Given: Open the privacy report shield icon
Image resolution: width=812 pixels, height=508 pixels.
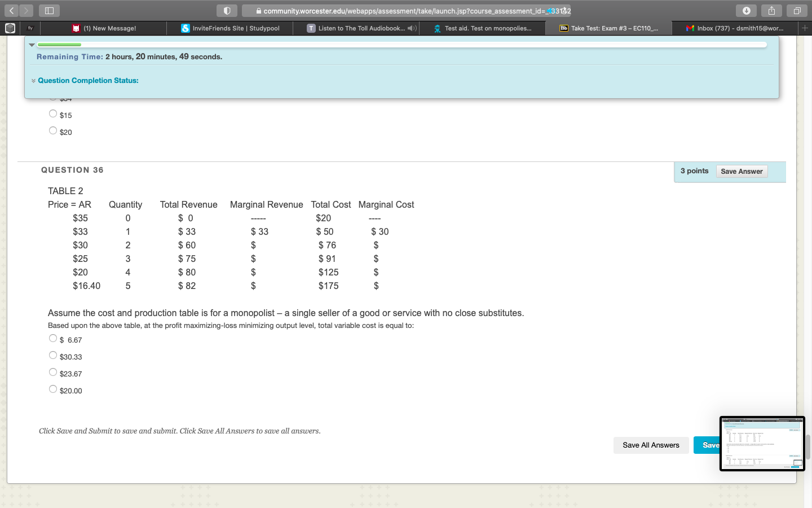Looking at the screenshot, I should point(227,11).
